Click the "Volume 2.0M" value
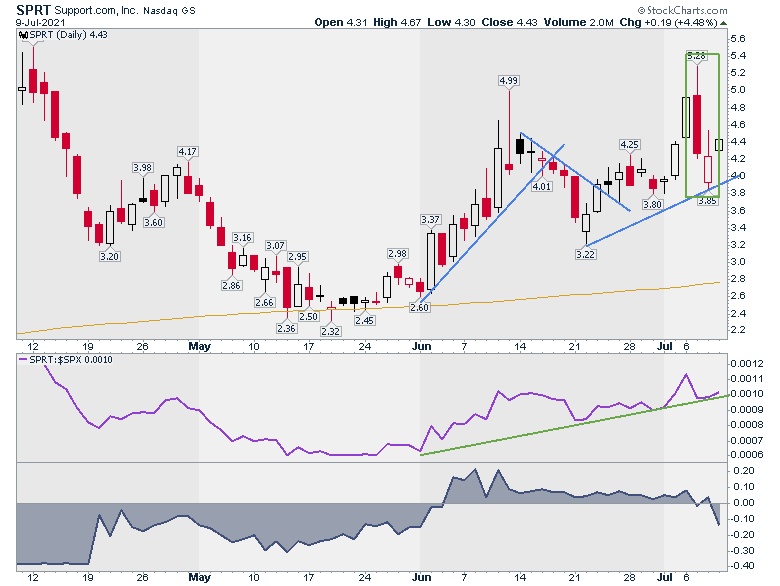Image resolution: width=780 pixels, height=586 pixels. tap(579, 22)
